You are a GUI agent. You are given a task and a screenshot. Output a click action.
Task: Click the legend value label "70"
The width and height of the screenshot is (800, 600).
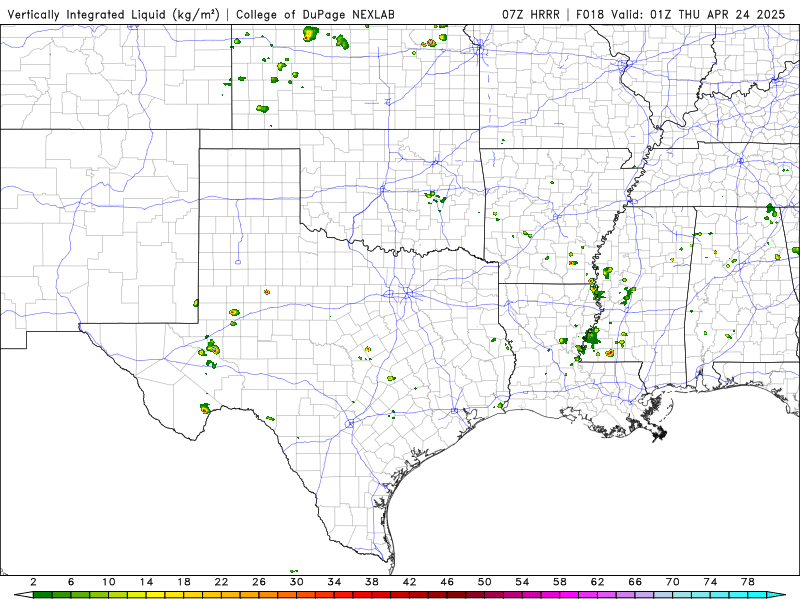point(673,582)
